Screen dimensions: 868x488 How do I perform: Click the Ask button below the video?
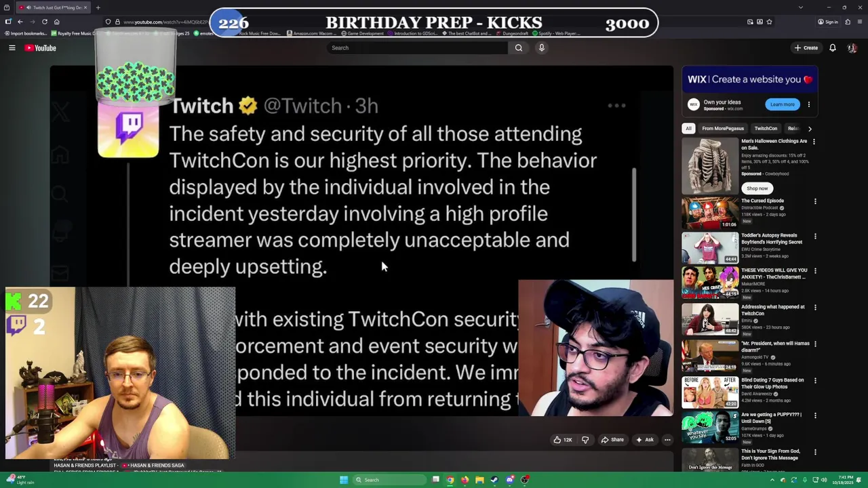[644, 440]
